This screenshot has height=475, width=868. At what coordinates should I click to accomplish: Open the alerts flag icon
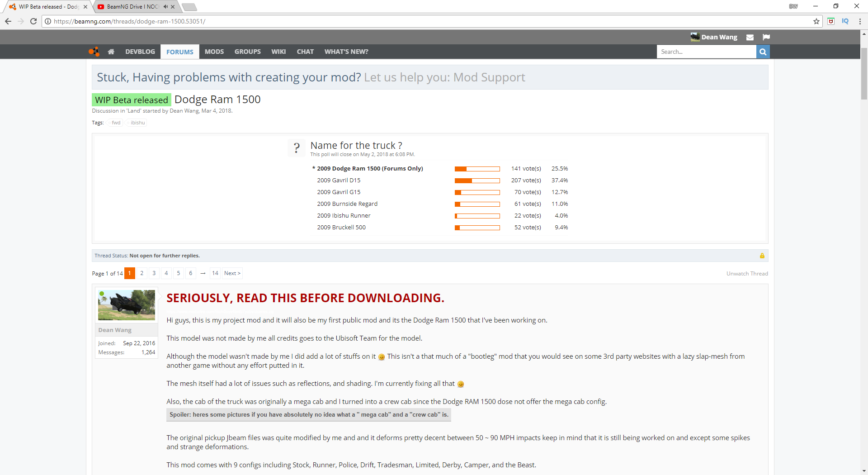tap(766, 38)
